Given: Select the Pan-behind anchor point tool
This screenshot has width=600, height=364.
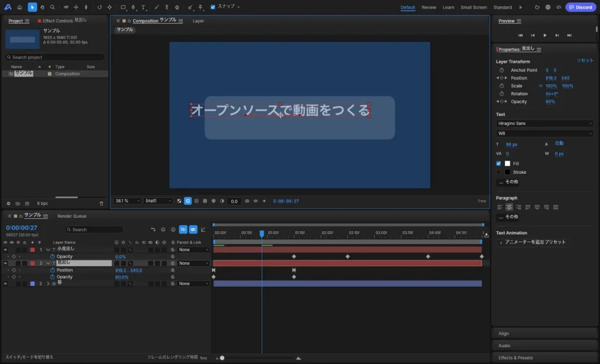Looking at the screenshot, I should [110, 7].
